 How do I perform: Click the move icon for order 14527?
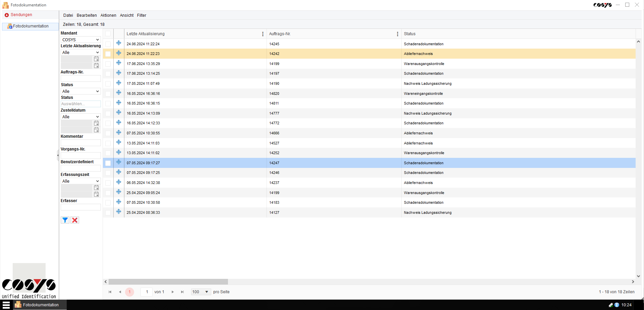tap(119, 142)
